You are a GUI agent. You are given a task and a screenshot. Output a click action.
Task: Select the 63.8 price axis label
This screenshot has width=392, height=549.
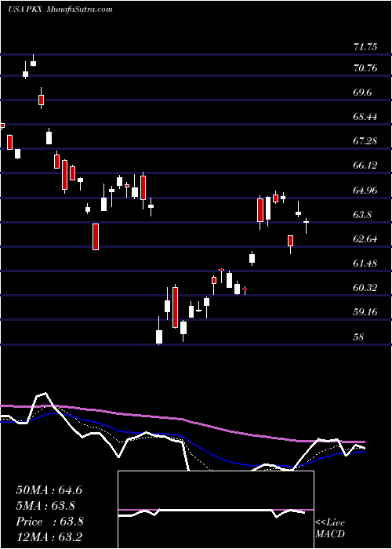point(363,215)
